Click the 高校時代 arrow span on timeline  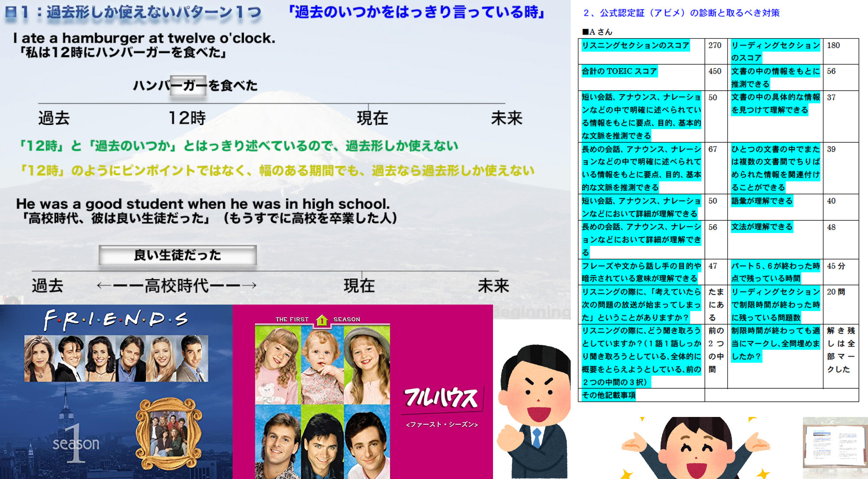pyautogui.click(x=177, y=285)
